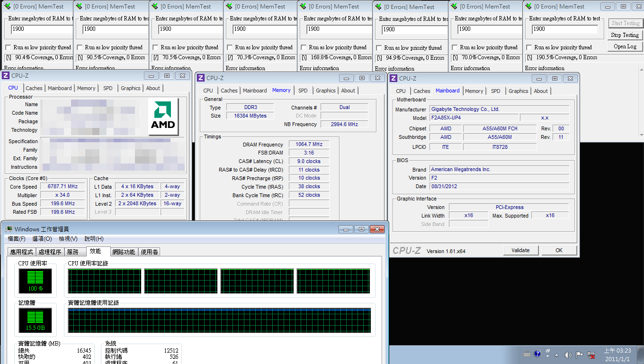Click the CAS# Latency value 9.0 clocks
Image resolution: width=644 pixels, height=364 pixels.
click(x=309, y=161)
